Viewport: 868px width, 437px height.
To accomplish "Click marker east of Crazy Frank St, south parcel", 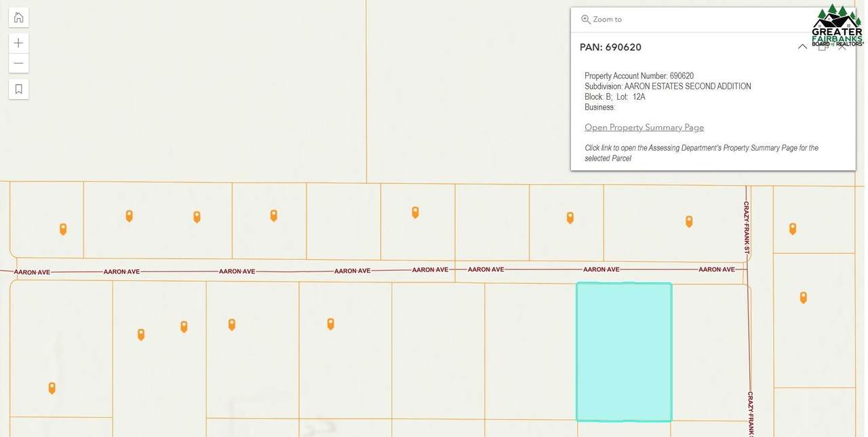I will pyautogui.click(x=803, y=297).
